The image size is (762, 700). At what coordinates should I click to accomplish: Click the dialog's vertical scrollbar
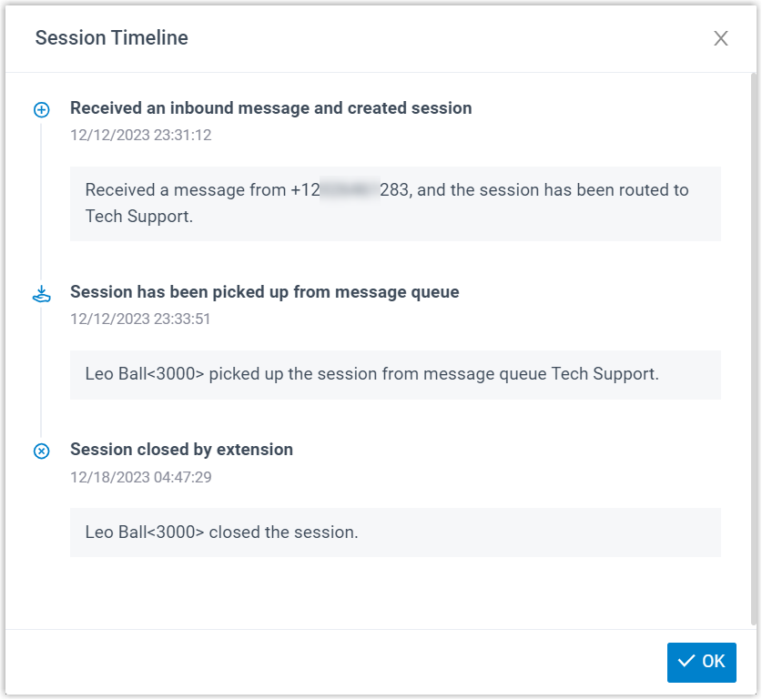[754, 346]
